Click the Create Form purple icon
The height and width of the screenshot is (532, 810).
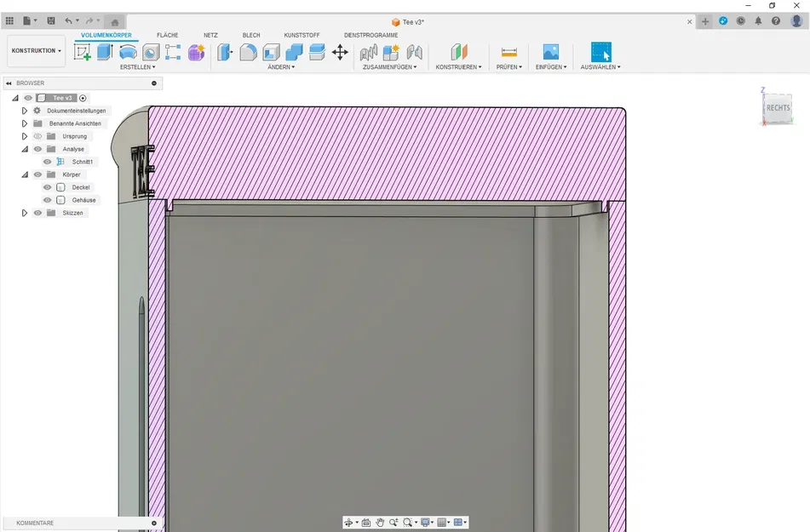196,52
